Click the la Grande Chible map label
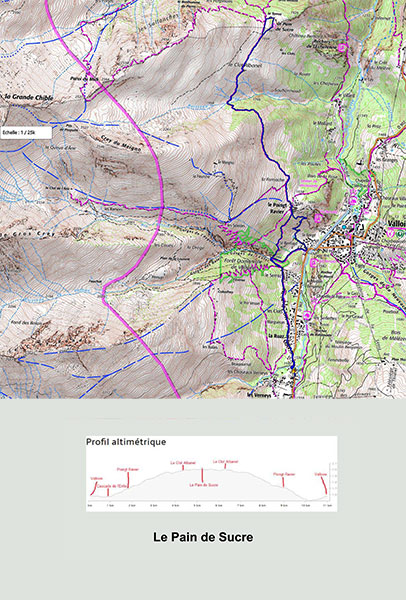The width and height of the screenshot is (406, 600). [29, 98]
